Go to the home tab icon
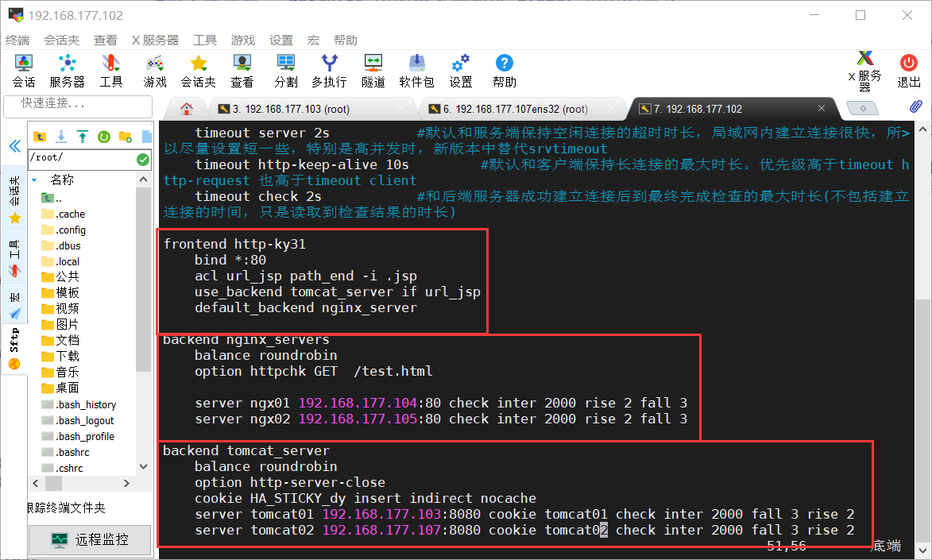This screenshot has width=932, height=560. (x=187, y=109)
